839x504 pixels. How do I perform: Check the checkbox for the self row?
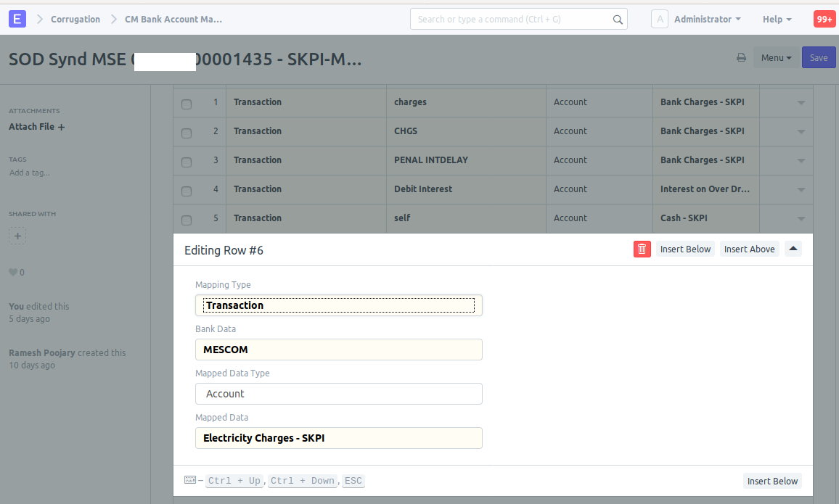(x=187, y=220)
